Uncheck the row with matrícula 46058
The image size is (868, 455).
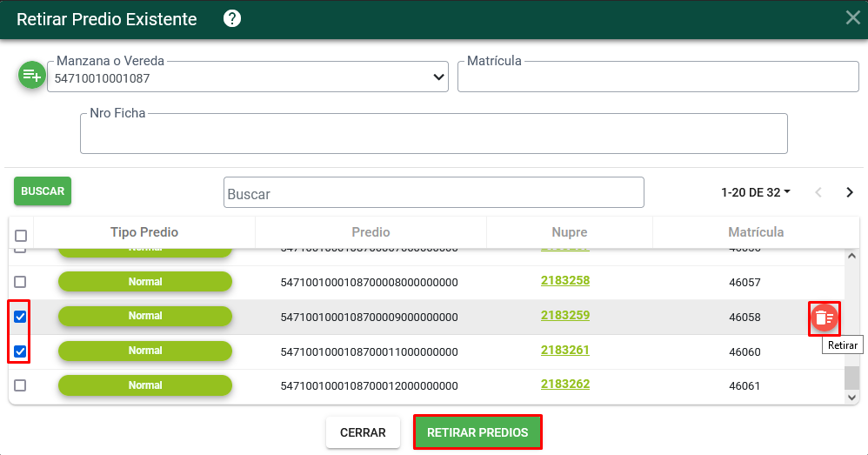[20, 317]
